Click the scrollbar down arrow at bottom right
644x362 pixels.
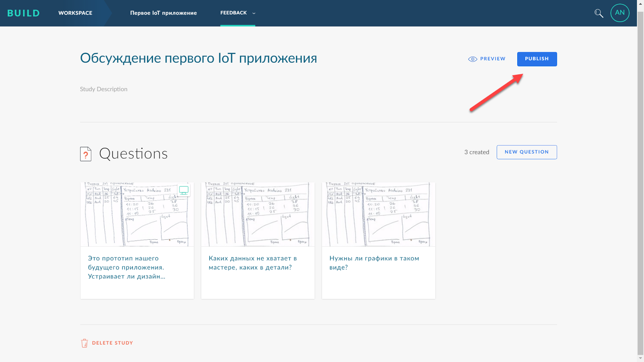coord(641,358)
